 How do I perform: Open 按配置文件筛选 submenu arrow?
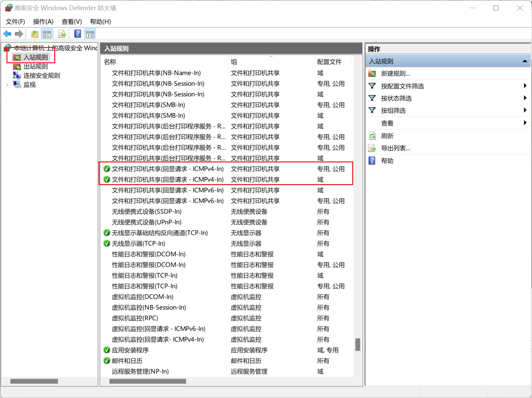(x=525, y=86)
